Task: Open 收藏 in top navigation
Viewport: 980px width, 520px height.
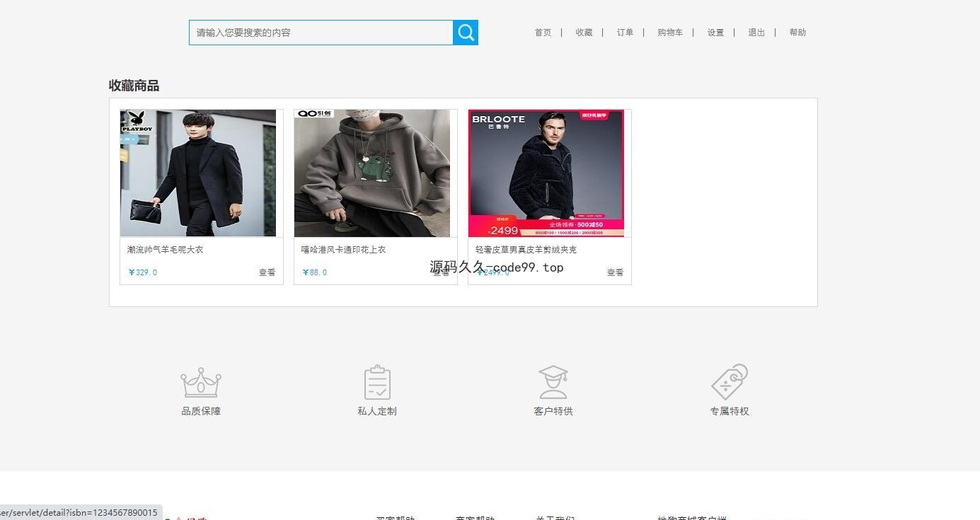Action: pos(584,33)
